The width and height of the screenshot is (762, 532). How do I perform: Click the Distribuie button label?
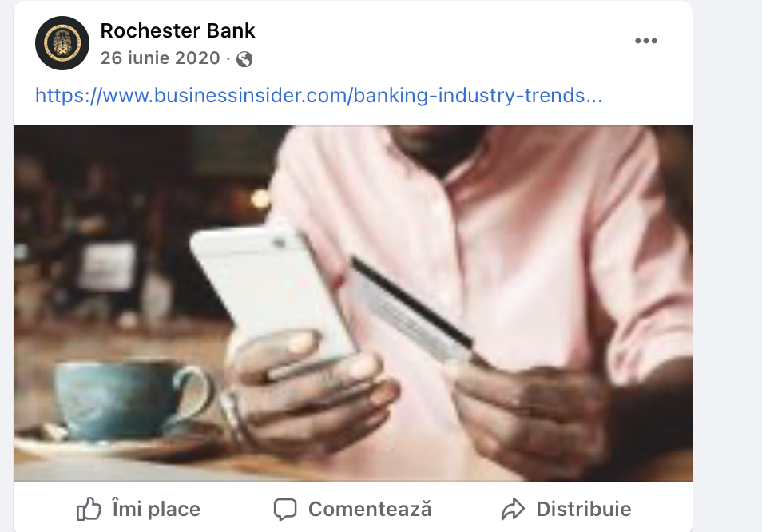(x=584, y=509)
